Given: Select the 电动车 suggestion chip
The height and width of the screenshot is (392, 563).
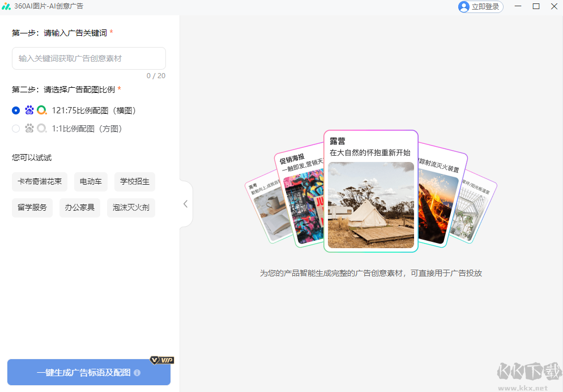Looking at the screenshot, I should tap(91, 182).
